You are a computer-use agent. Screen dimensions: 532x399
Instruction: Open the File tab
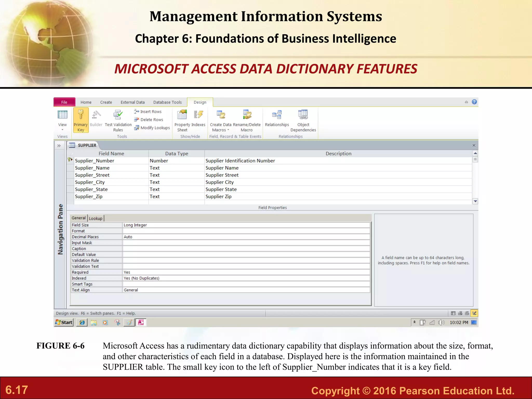point(64,102)
